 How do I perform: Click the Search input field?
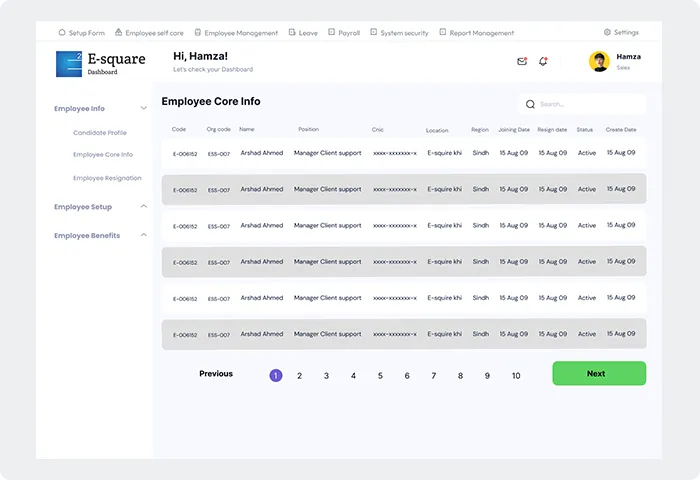click(x=588, y=104)
